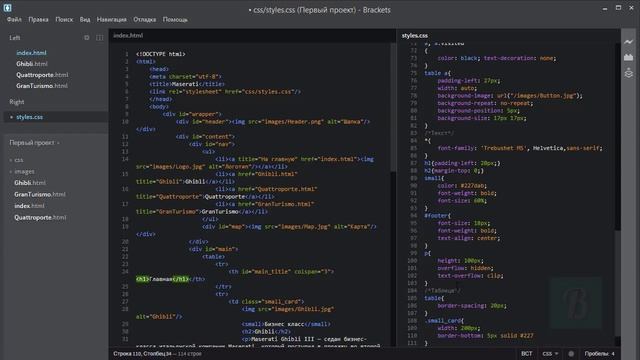Image resolution: width=640 pixels, height=360 pixels.
Task: Open the Extension Manager icon
Action: point(629,58)
